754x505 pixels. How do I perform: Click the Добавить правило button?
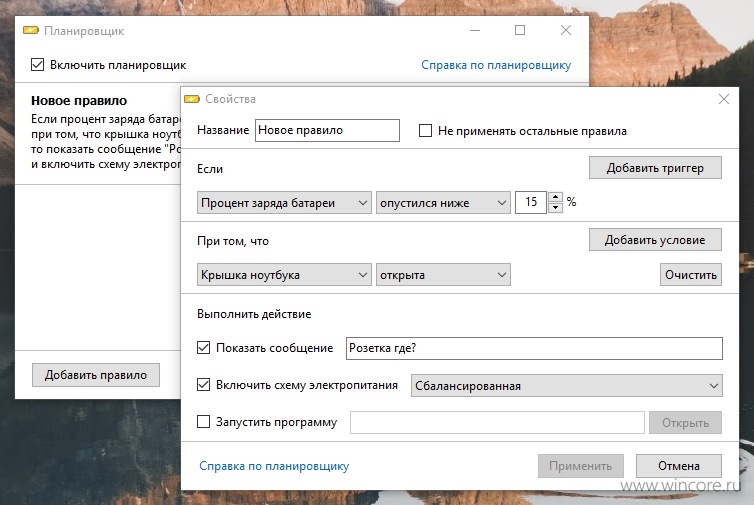(x=96, y=375)
